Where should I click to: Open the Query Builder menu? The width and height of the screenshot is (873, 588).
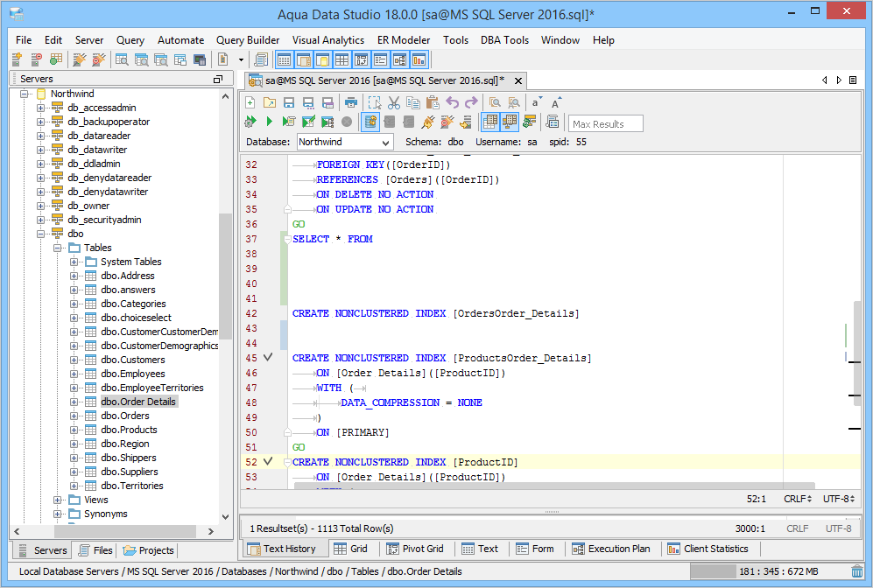248,40
